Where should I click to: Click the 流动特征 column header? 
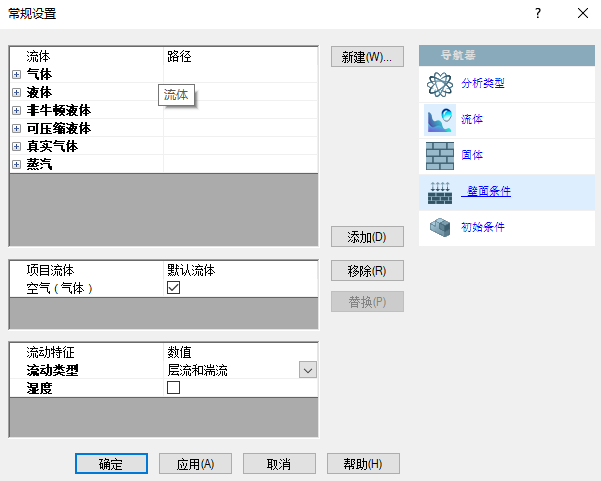tap(50, 352)
